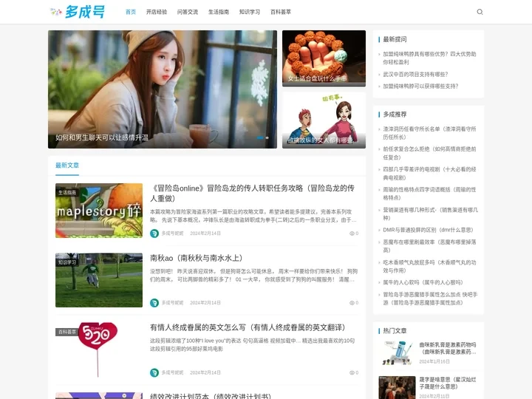Open question 武汉中百的项目支持有哪些
Screen dimensions: 532x399
415,75
